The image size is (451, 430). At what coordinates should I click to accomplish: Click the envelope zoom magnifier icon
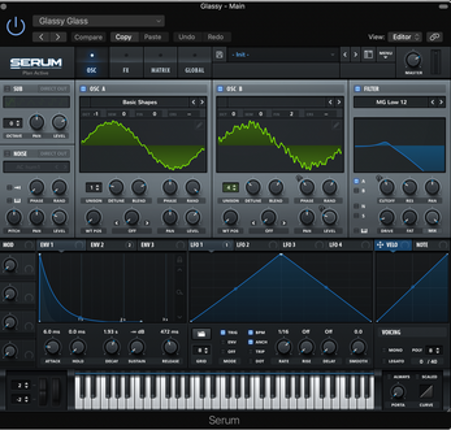click(x=179, y=292)
